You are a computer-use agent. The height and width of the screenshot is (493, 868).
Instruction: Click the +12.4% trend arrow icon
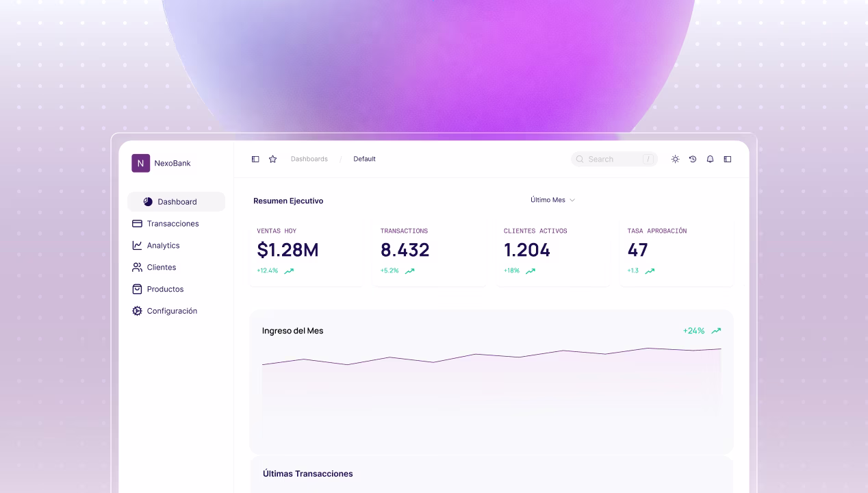[x=289, y=271]
